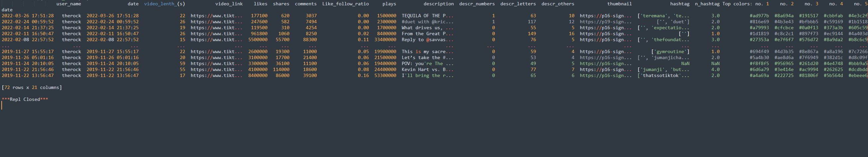This screenshot has width=868, height=157.
Task: Select the 'comments' column header
Action: pos(306,4)
